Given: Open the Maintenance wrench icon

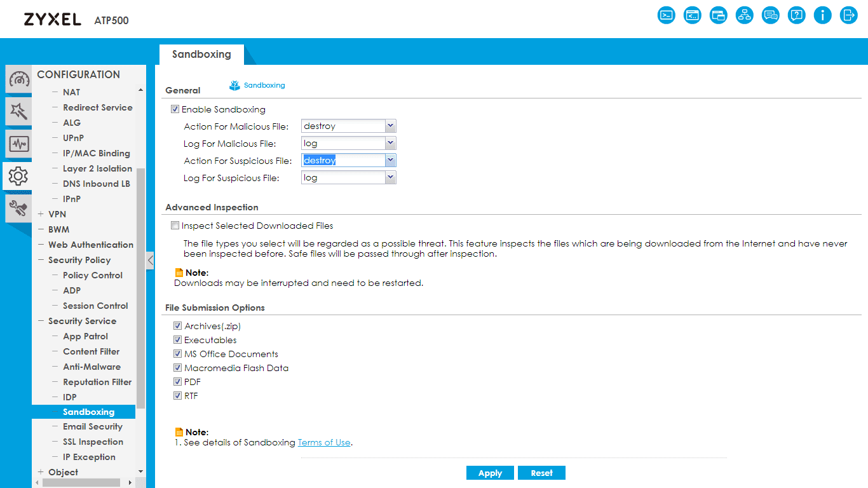Looking at the screenshot, I should pos(19,208).
